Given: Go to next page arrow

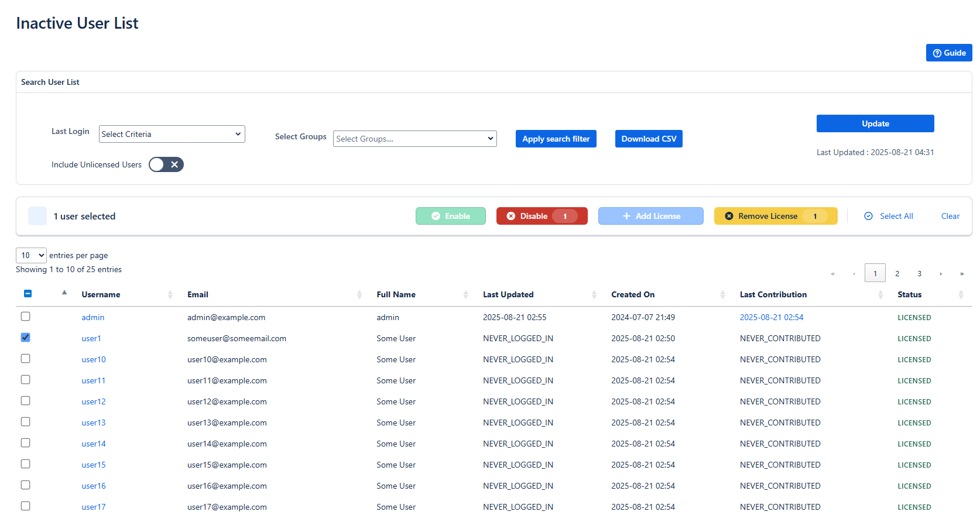Looking at the screenshot, I should (x=940, y=273).
